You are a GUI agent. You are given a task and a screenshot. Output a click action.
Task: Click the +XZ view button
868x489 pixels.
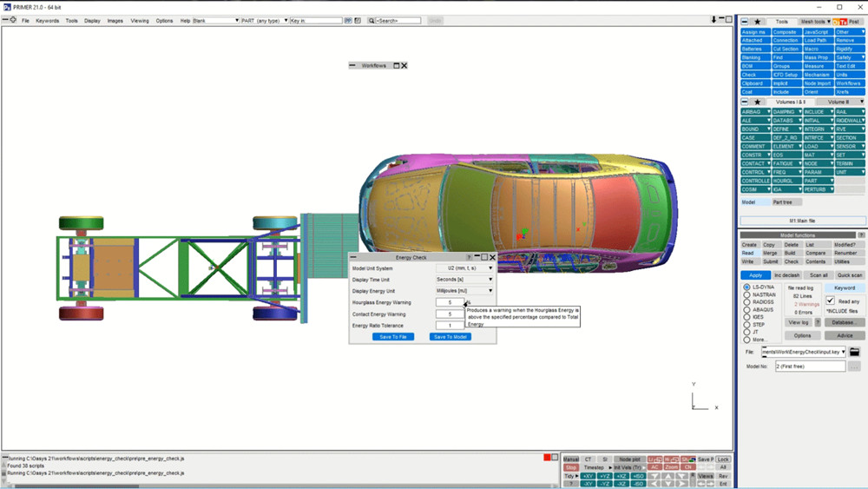point(621,476)
